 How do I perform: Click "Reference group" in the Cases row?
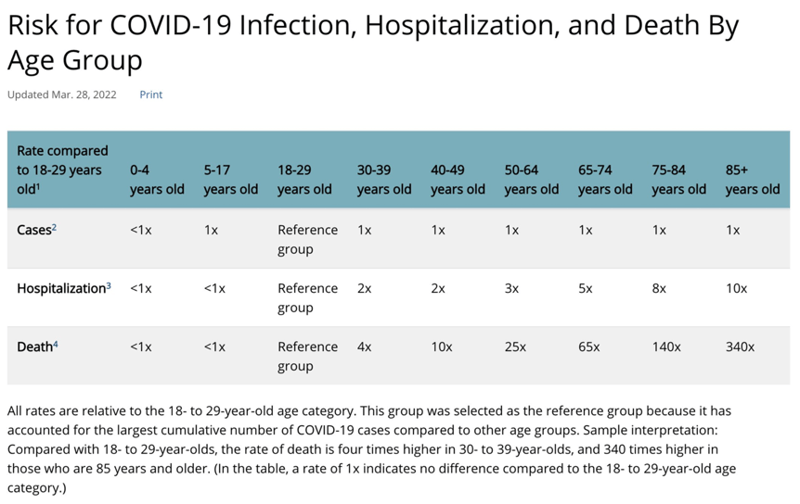coord(308,238)
